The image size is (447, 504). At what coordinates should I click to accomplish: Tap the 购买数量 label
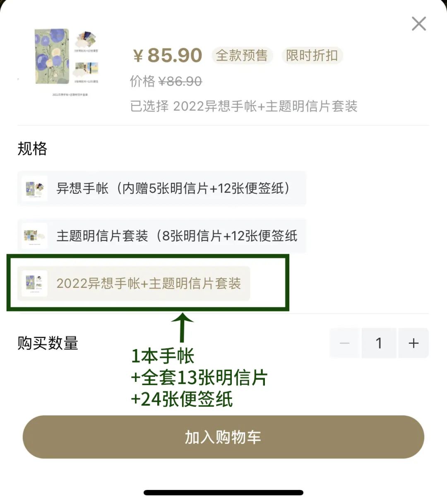(48, 343)
